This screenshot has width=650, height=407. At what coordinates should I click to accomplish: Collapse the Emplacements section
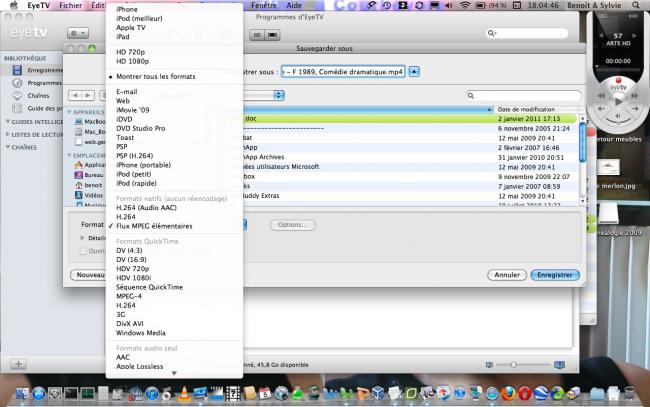click(x=69, y=155)
